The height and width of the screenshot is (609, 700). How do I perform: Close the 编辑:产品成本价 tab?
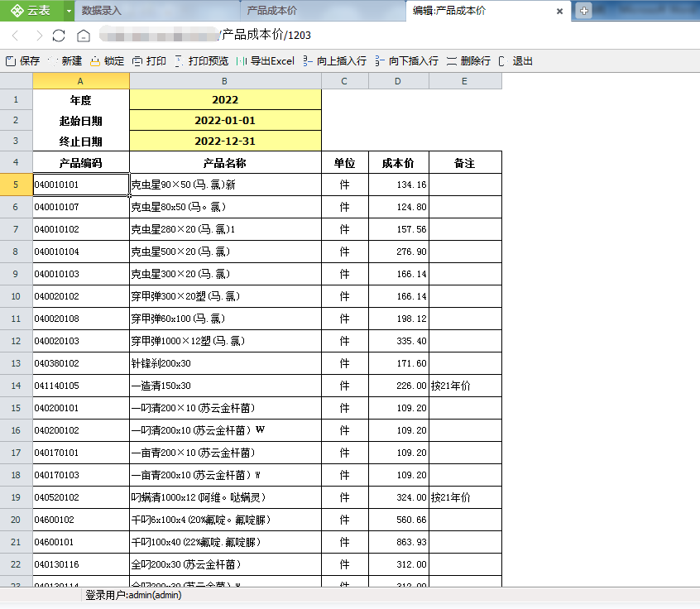coord(559,11)
